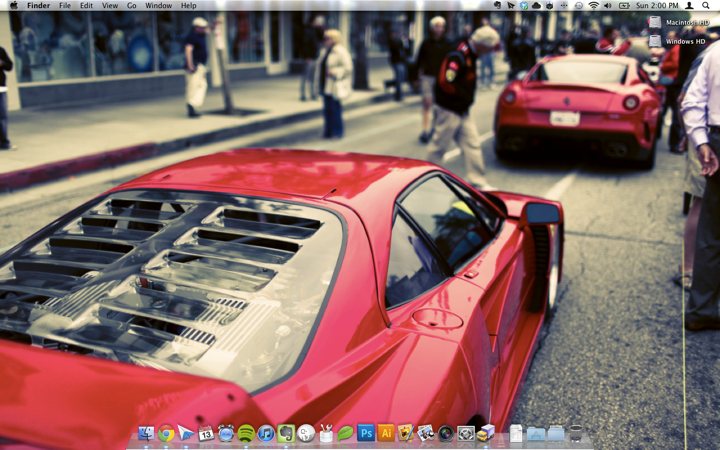
Task: Launch Google Chrome from the Dock
Action: pos(166,433)
